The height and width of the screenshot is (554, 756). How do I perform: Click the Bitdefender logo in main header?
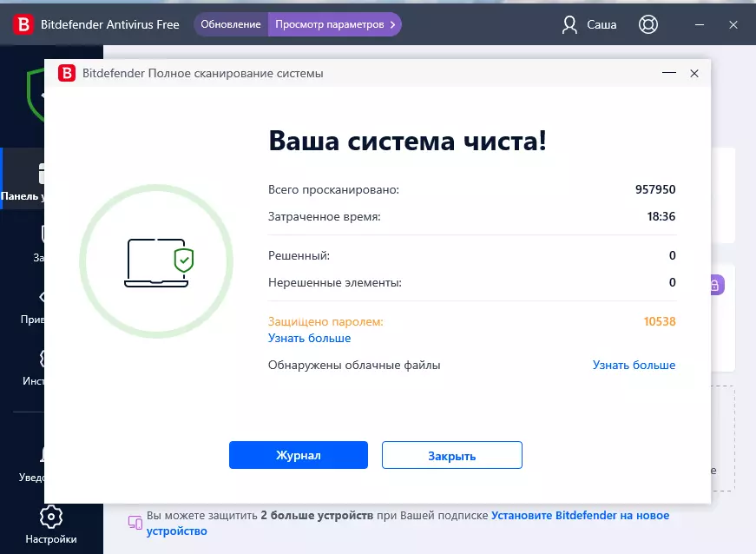click(x=23, y=24)
